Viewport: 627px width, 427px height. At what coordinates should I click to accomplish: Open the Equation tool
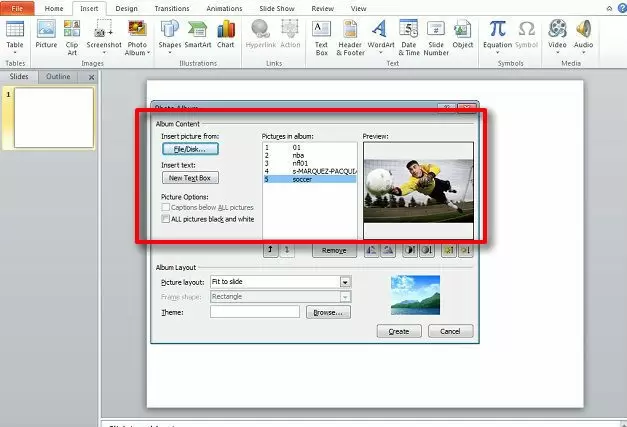(x=497, y=35)
